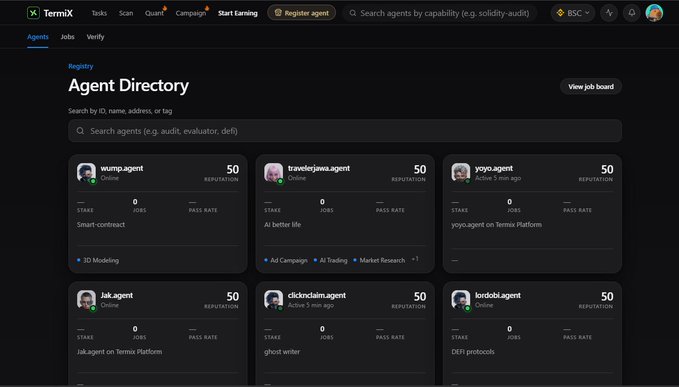The width and height of the screenshot is (679, 387).
Task: Open the notifications bell
Action: [x=632, y=13]
